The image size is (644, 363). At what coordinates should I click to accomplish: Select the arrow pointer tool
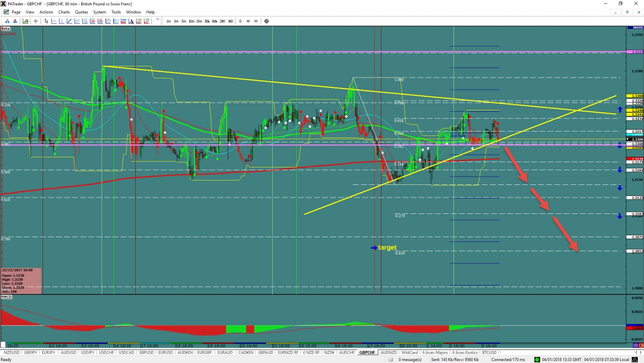point(46,21)
